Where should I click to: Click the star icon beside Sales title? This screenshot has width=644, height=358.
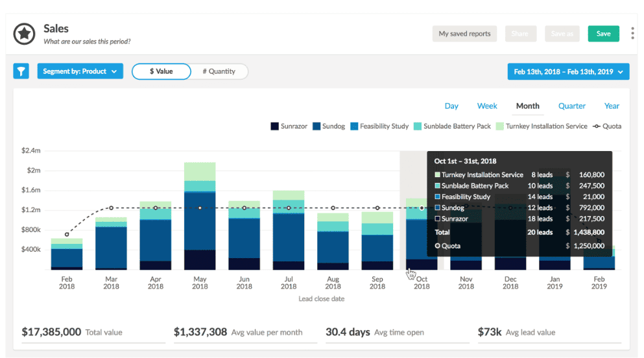click(25, 34)
